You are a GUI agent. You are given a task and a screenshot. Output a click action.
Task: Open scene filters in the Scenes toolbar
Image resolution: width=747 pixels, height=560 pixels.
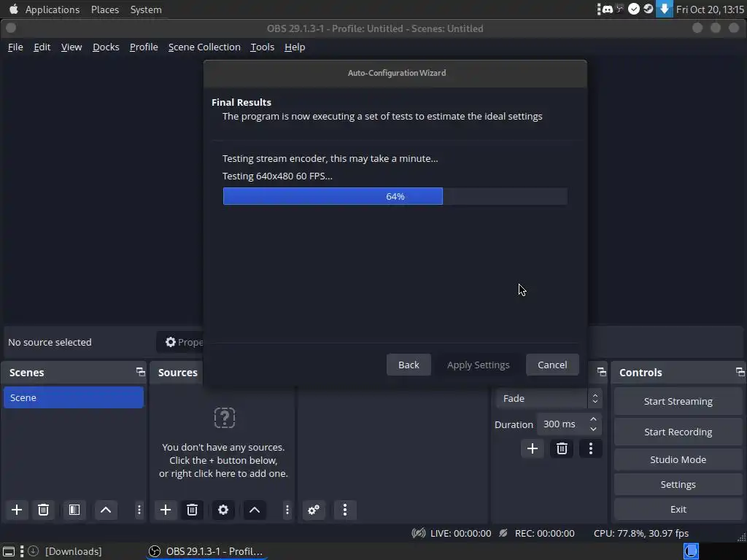point(74,510)
